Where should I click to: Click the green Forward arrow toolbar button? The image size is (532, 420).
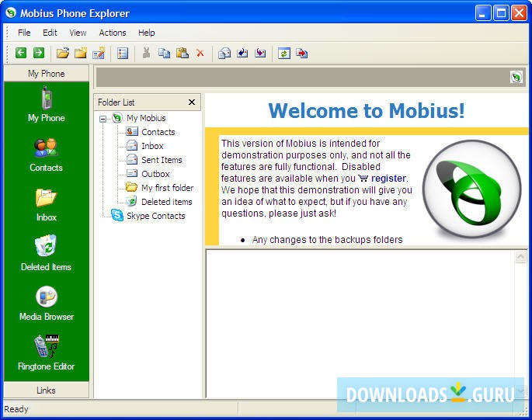pos(39,53)
